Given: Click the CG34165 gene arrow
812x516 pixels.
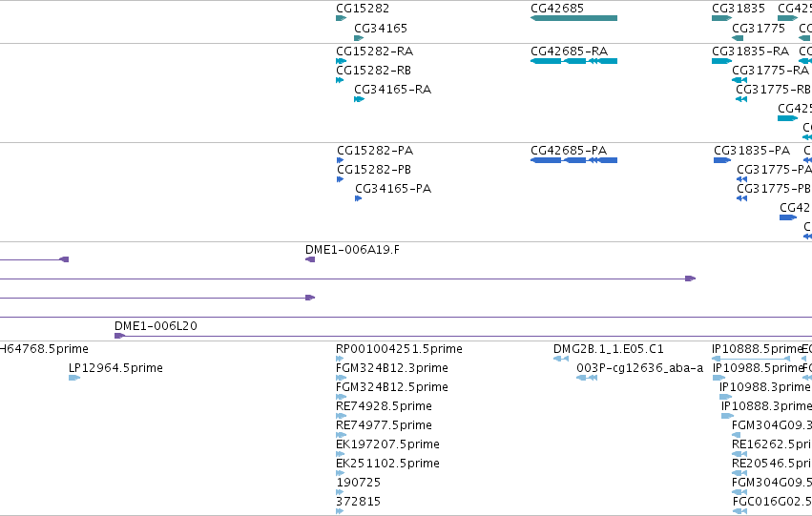Looking at the screenshot, I should [359, 38].
